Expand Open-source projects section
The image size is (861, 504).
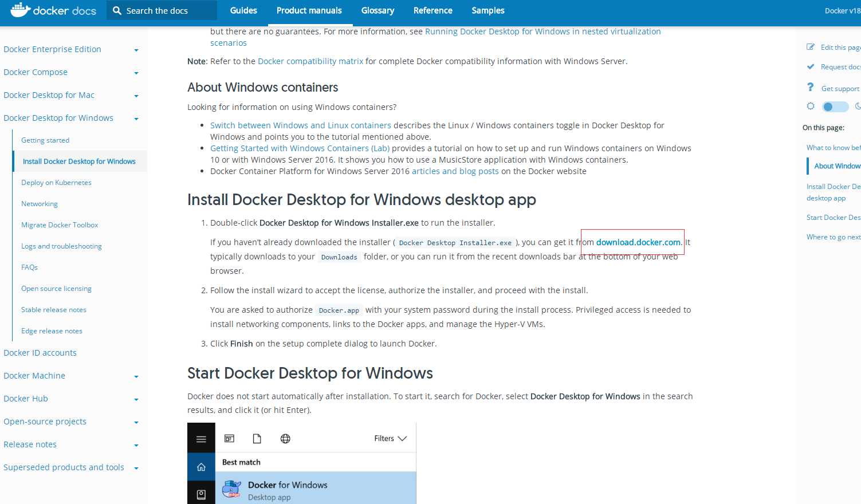[x=136, y=423]
